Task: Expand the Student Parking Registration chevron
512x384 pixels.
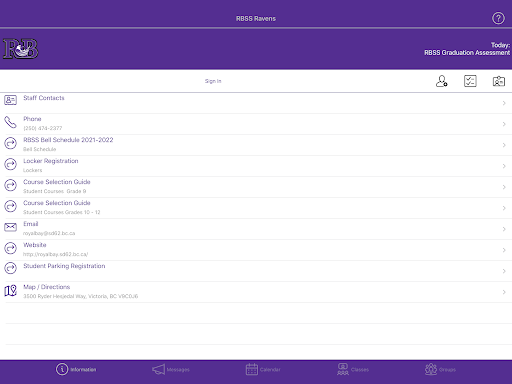Action: (x=504, y=271)
